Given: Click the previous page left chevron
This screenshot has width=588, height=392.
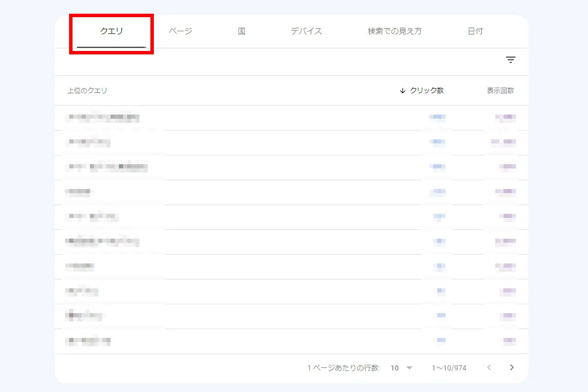Looking at the screenshot, I should [489, 367].
